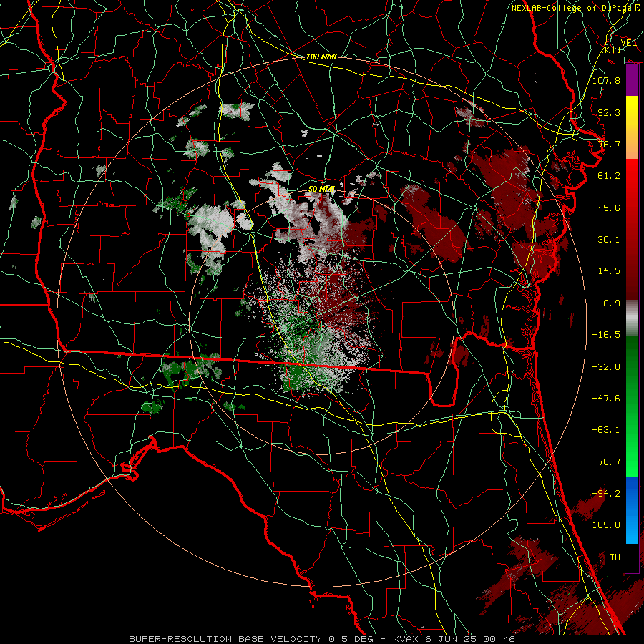Click the 92.3 value on velocity scale
This screenshot has width=644, height=644.
(609, 112)
